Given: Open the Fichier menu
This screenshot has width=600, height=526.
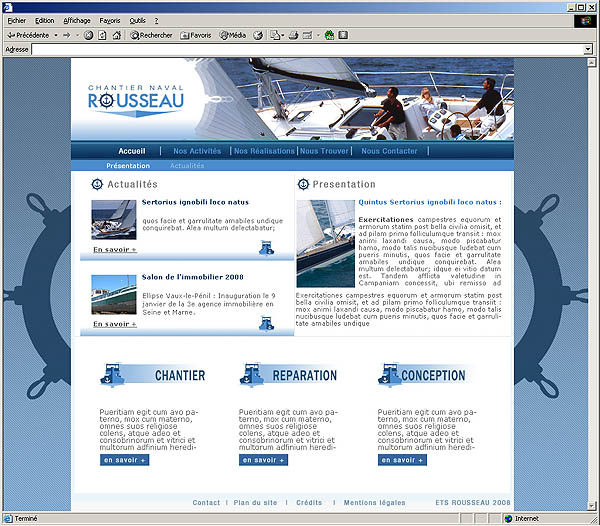Looking at the screenshot, I should coord(16,21).
